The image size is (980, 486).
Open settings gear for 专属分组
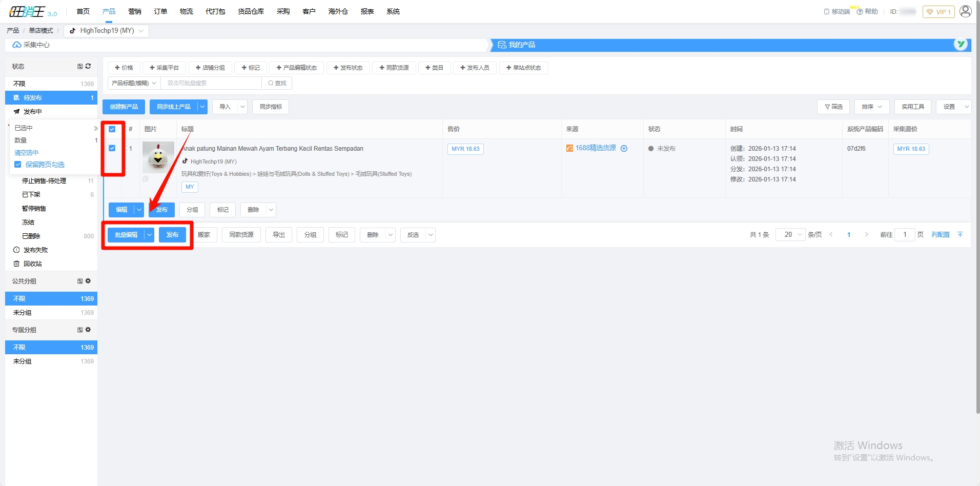[88, 330]
